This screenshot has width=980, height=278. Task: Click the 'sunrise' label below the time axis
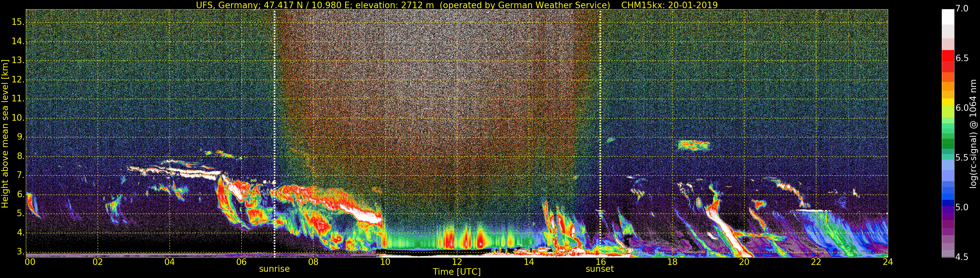coord(274,269)
